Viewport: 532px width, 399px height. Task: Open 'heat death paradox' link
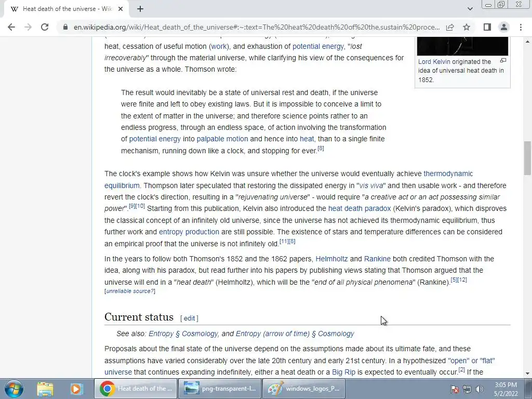pyautogui.click(x=360, y=209)
